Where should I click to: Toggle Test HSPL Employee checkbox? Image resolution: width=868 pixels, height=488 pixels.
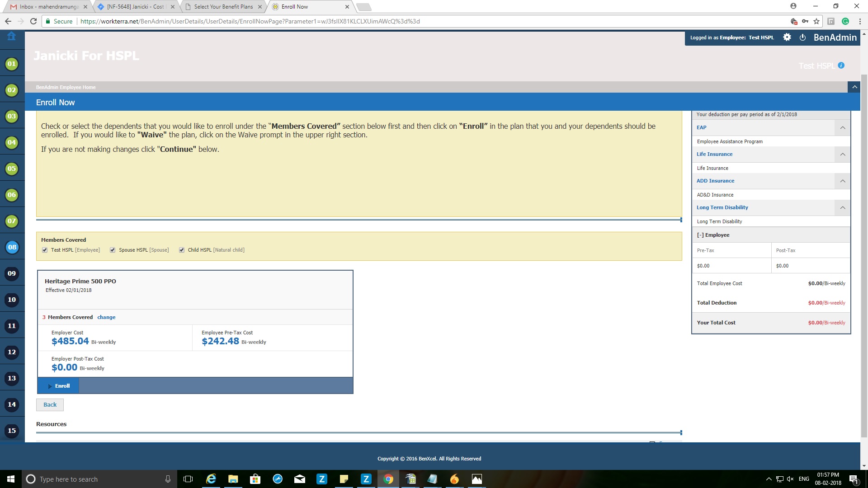click(45, 250)
